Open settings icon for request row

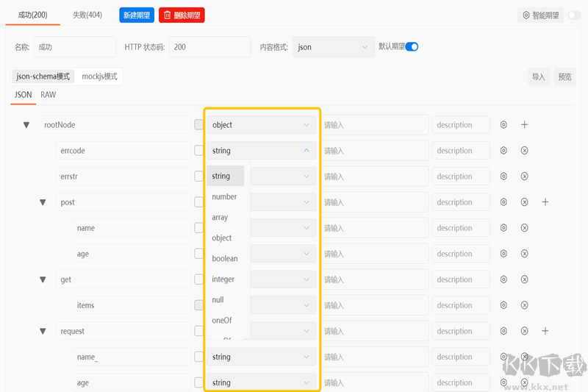503,331
